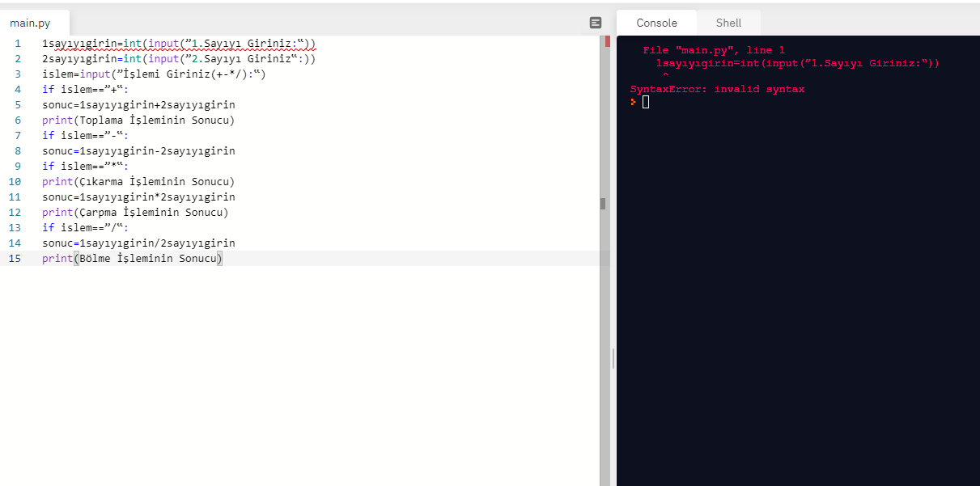Image resolution: width=980 pixels, height=486 pixels.
Task: Click 'print(Çarpma İşleminin Sonucu)' line
Action: click(135, 212)
